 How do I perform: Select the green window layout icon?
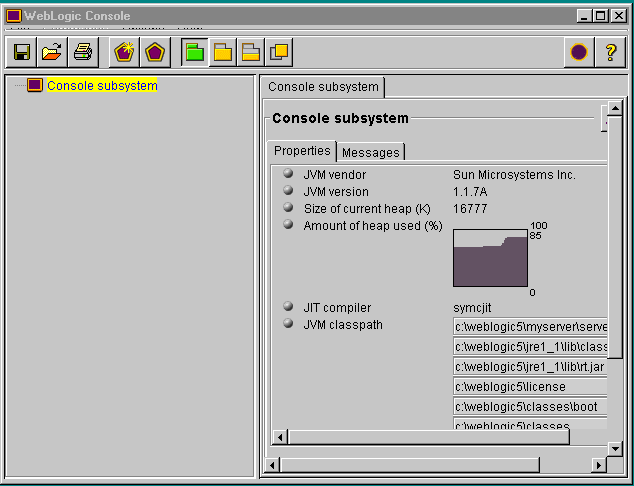194,52
